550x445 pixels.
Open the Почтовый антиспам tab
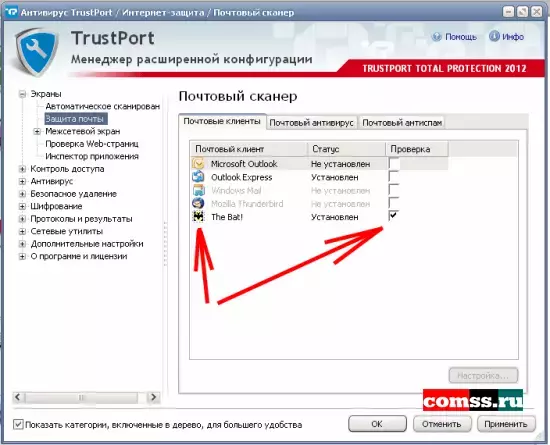tap(402, 123)
